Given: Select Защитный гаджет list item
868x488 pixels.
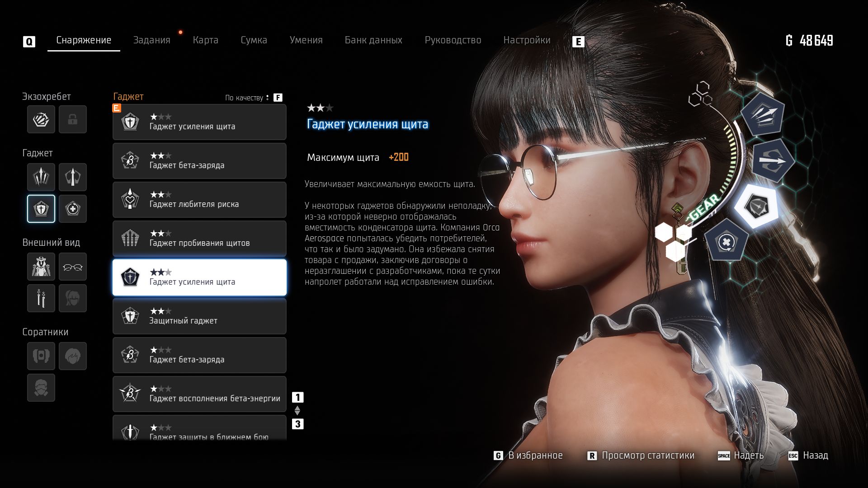Looking at the screenshot, I should pyautogui.click(x=199, y=316).
